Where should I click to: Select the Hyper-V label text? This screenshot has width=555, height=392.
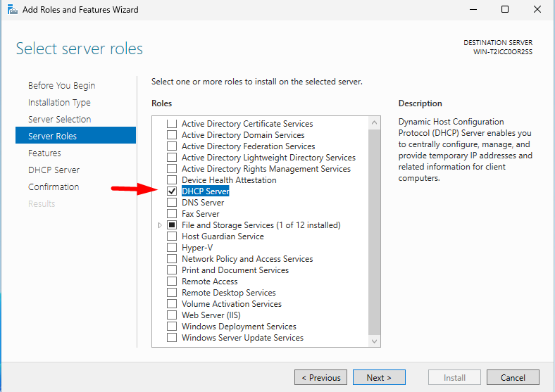coord(197,248)
